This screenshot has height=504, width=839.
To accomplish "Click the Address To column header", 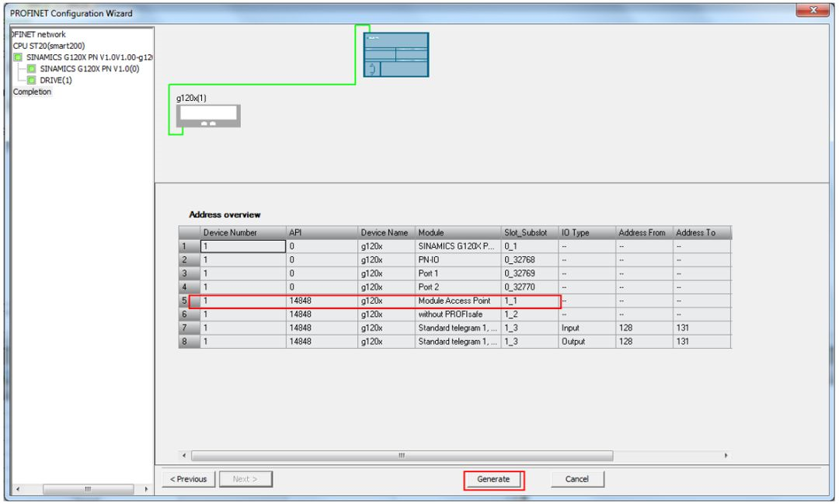I will point(702,233).
